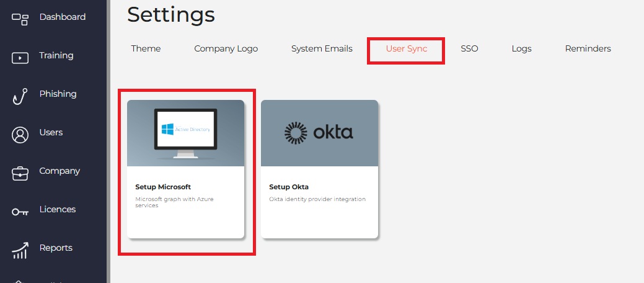Switch to the Theme tab
Viewport: 644px width, 283px height.
146,48
